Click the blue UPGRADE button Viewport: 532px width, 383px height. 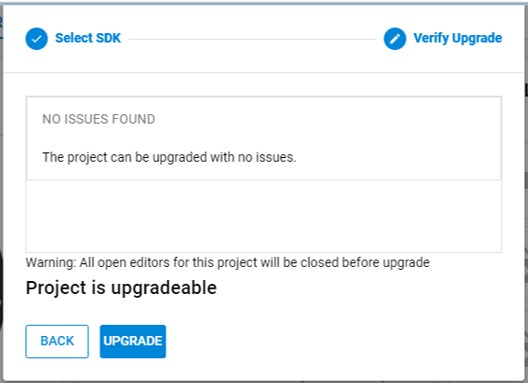(x=133, y=341)
